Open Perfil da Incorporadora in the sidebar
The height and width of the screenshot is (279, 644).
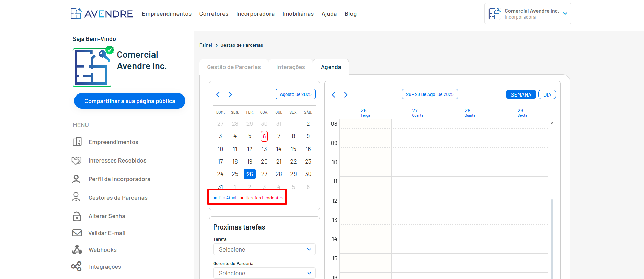[119, 179]
